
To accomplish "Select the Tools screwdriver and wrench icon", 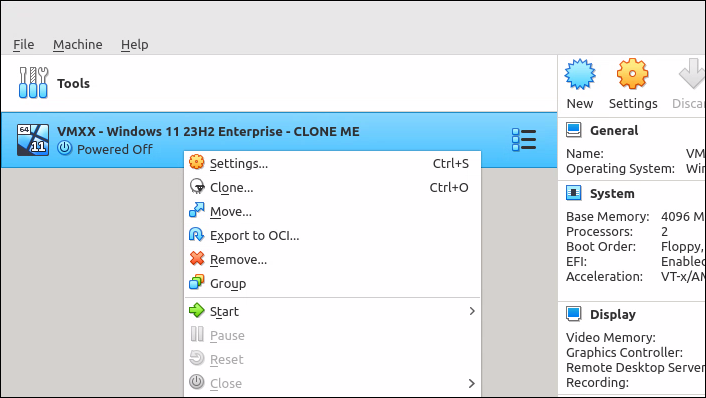I will pyautogui.click(x=33, y=83).
